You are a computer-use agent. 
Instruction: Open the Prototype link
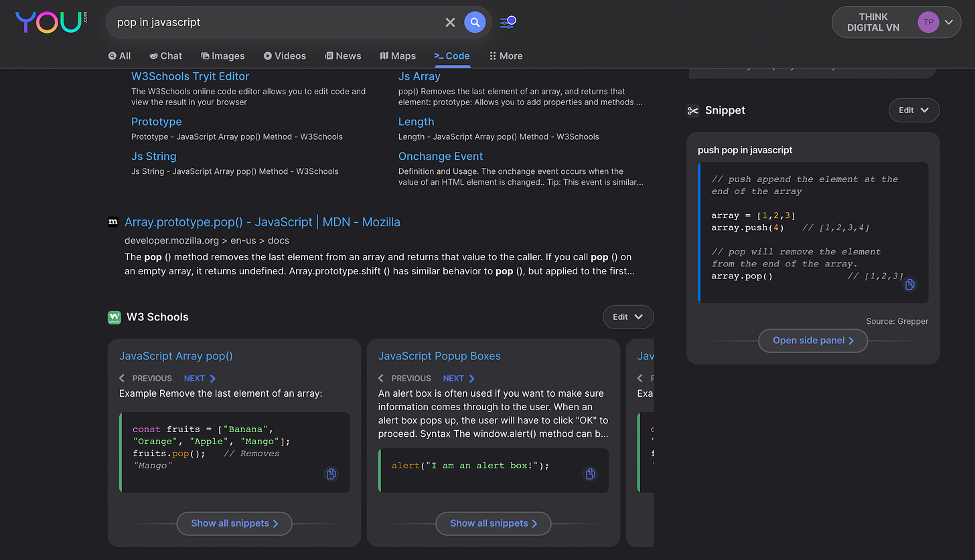[157, 122]
